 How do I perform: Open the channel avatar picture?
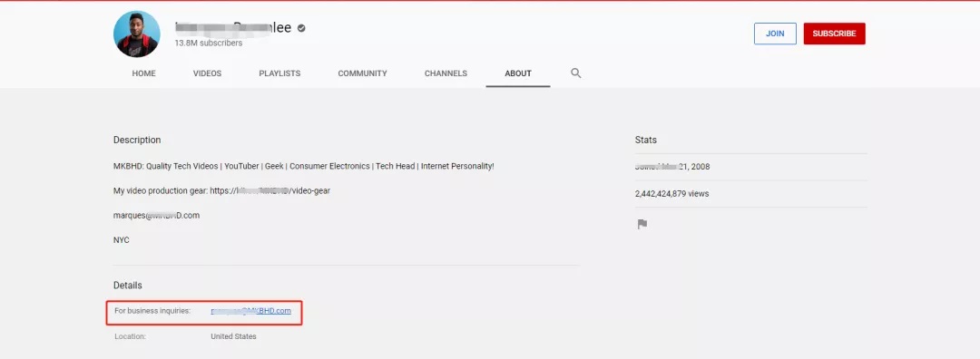coord(137,34)
